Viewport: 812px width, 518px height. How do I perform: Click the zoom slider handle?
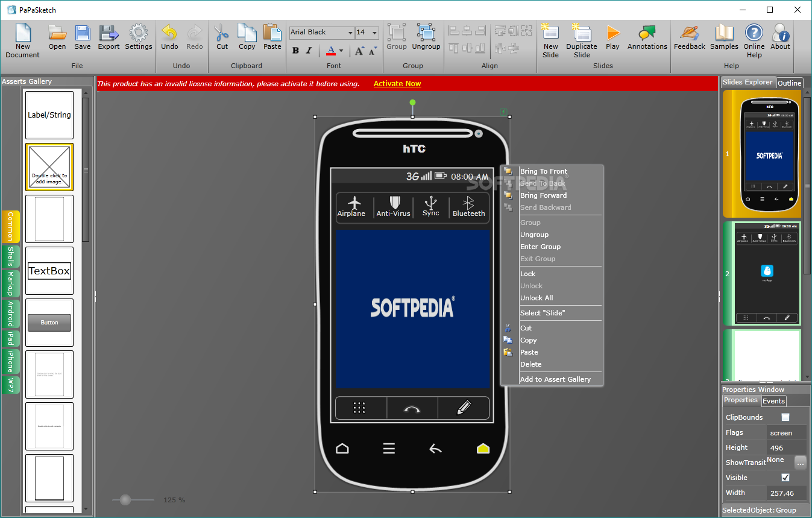(x=125, y=500)
